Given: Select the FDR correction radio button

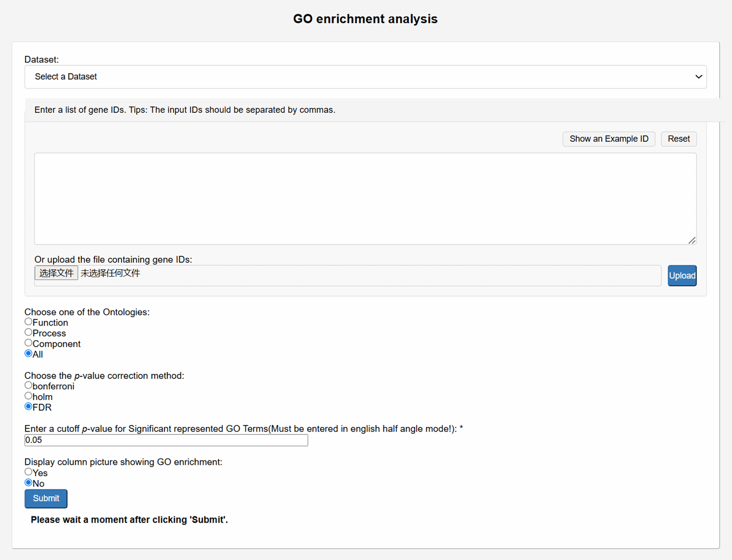Looking at the screenshot, I should tap(28, 406).
